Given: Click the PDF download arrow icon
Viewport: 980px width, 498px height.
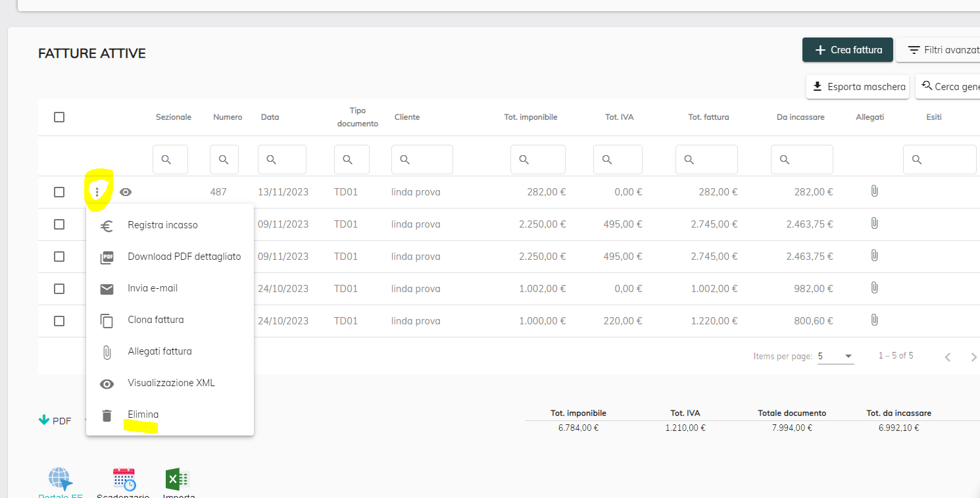Looking at the screenshot, I should point(44,420).
